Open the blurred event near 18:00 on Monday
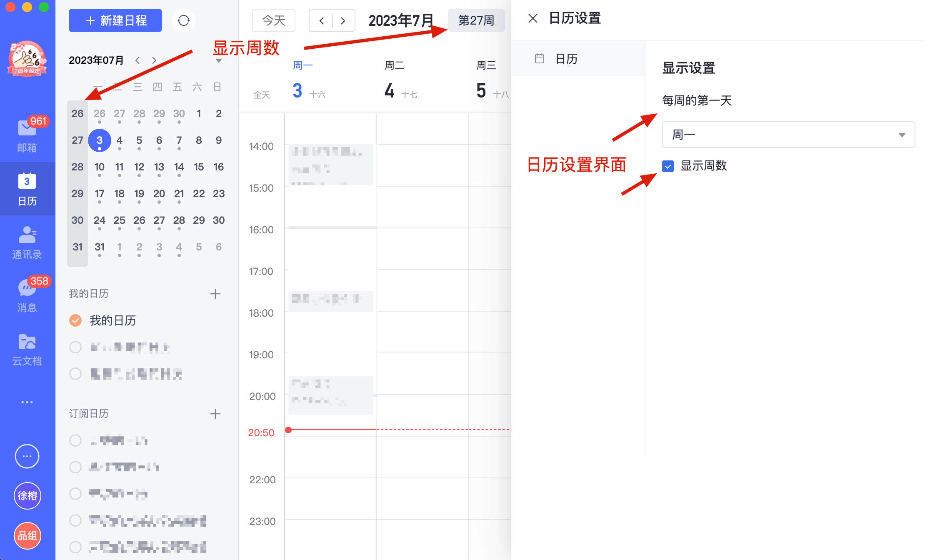The height and width of the screenshot is (560, 925). 331,301
